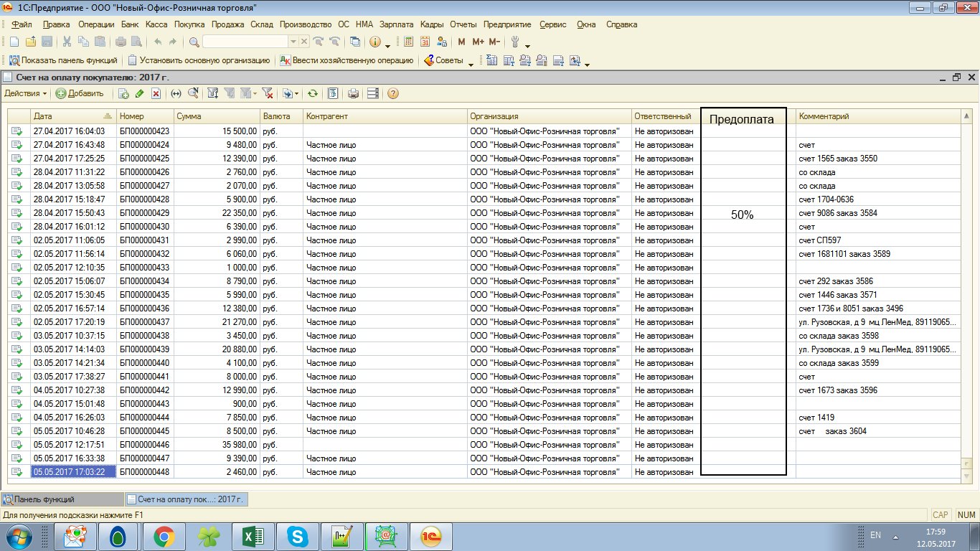Click the Добавить button
This screenshot has width=980, height=551.
pos(80,93)
